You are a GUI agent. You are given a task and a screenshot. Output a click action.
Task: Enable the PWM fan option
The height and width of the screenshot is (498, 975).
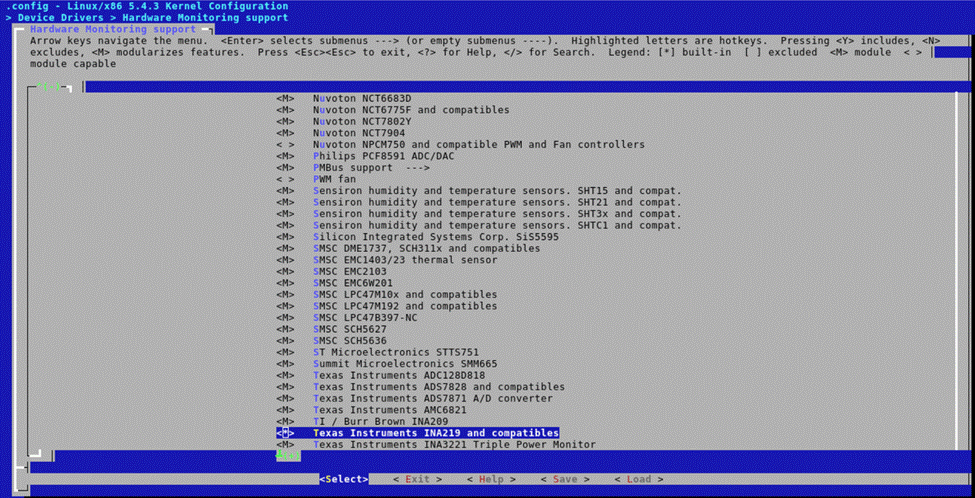pos(285,179)
